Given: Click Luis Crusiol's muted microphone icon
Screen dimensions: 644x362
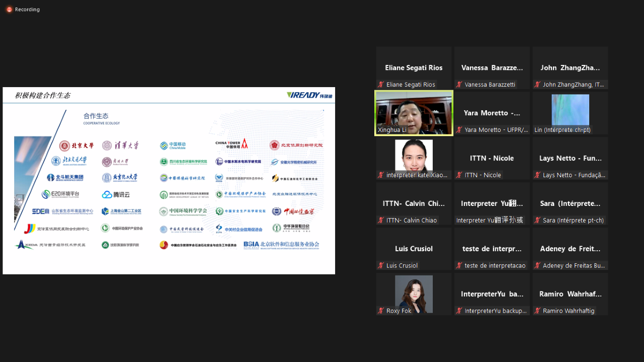Looking at the screenshot, I should [381, 266].
